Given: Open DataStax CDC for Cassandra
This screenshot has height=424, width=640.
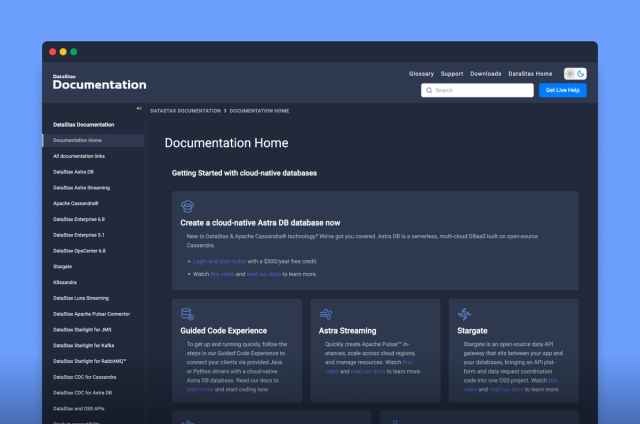Looking at the screenshot, I should (84, 377).
